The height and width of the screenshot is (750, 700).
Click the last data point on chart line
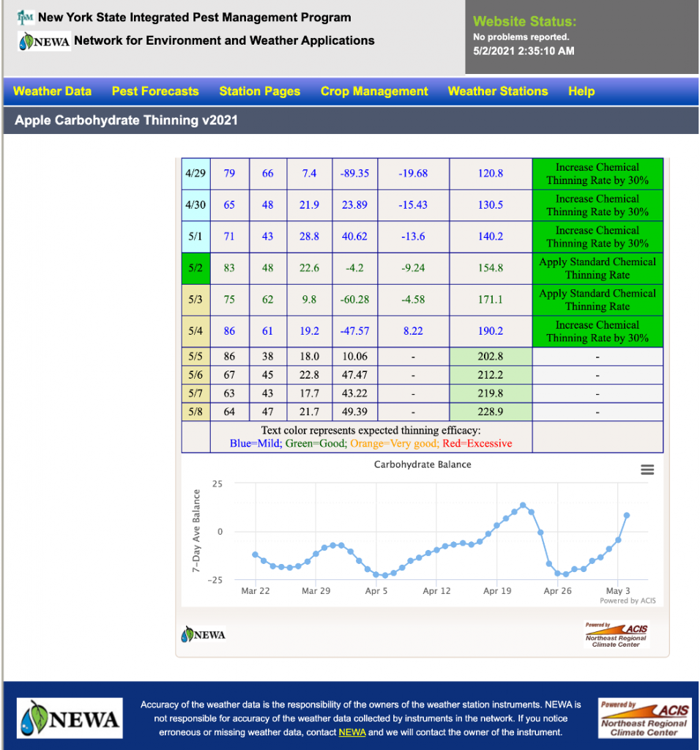(x=627, y=516)
